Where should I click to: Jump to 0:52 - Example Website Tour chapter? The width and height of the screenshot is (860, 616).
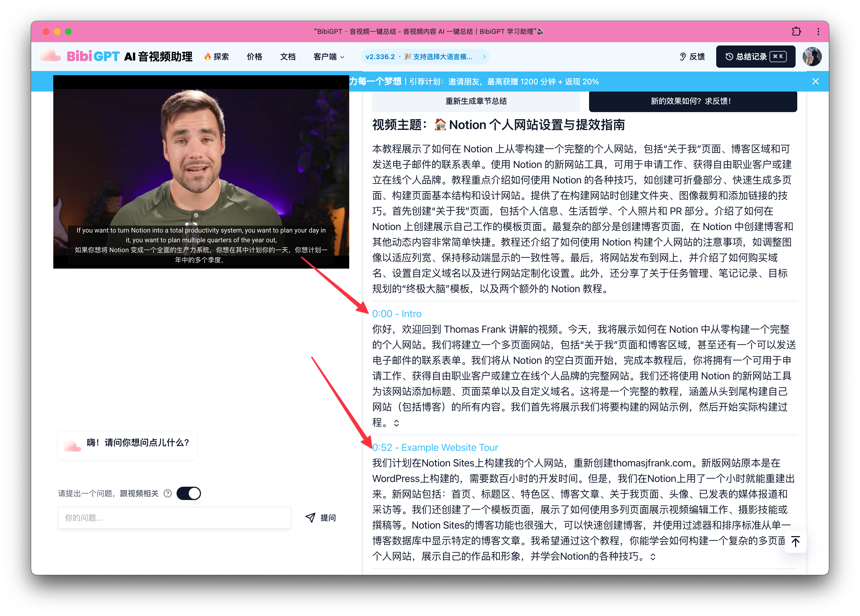coord(435,447)
